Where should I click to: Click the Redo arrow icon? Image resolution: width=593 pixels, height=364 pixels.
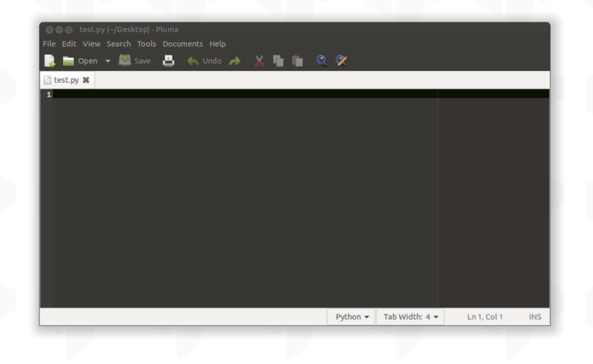[x=234, y=61]
